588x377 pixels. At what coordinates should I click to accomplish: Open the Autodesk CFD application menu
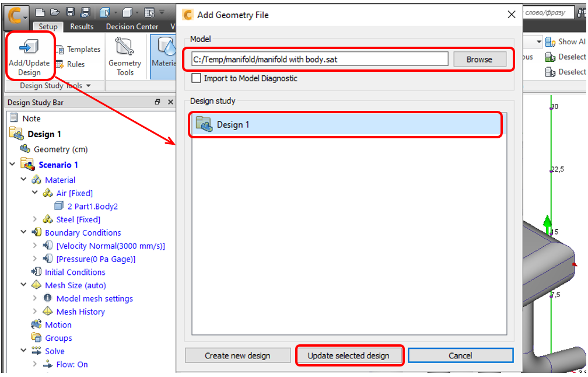pyautogui.click(x=17, y=17)
